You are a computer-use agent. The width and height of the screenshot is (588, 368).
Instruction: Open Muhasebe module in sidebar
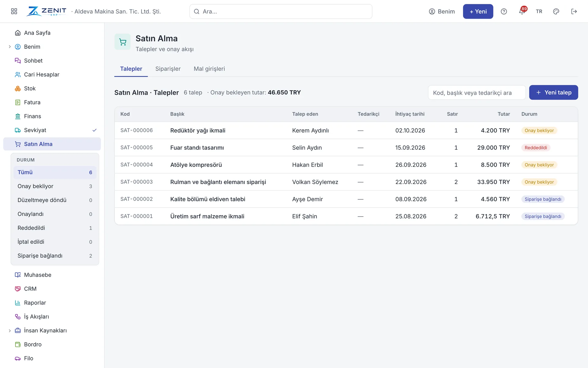52,275
